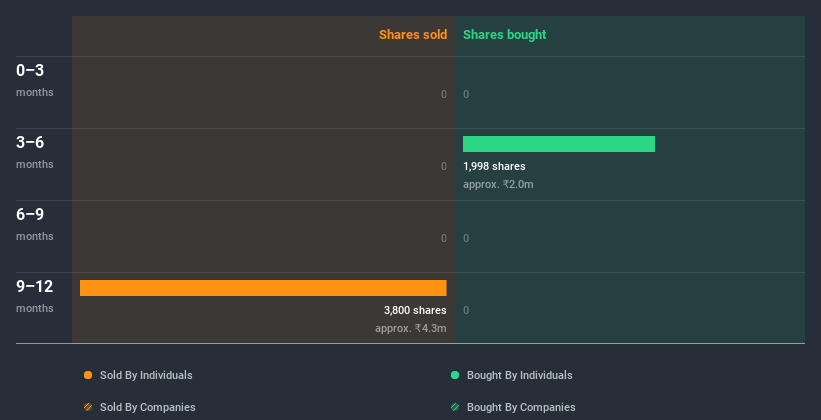Click the Bought By Companies legend text
The width and height of the screenshot is (821, 420).
pos(521,407)
